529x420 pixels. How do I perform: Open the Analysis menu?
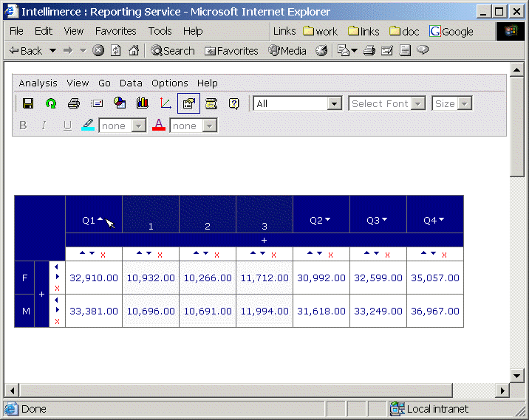[x=38, y=83]
